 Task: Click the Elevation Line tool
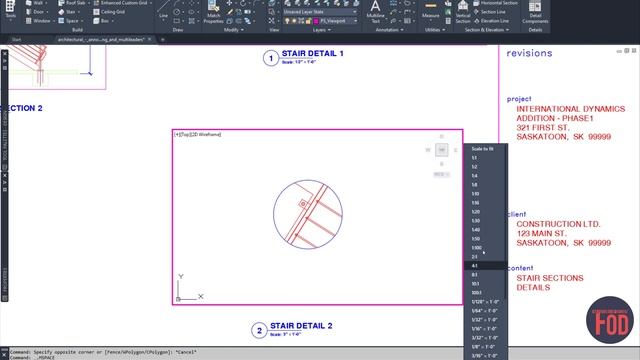click(491, 21)
